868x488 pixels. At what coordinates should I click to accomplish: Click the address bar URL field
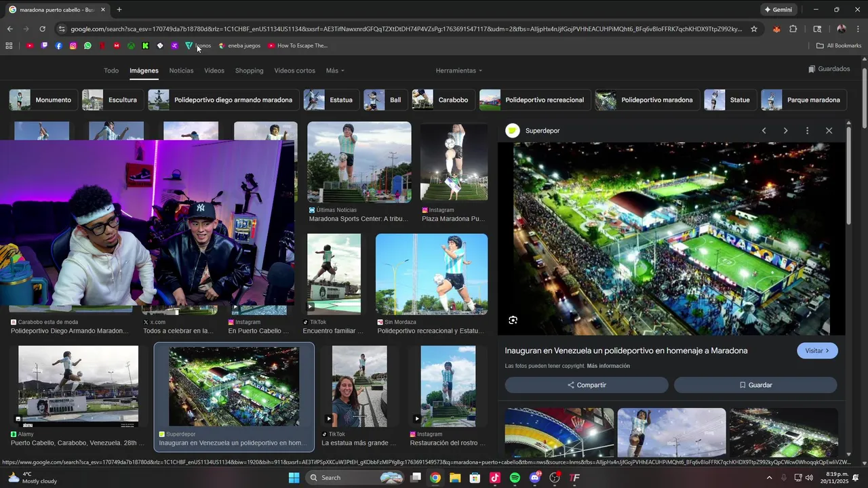tap(406, 29)
